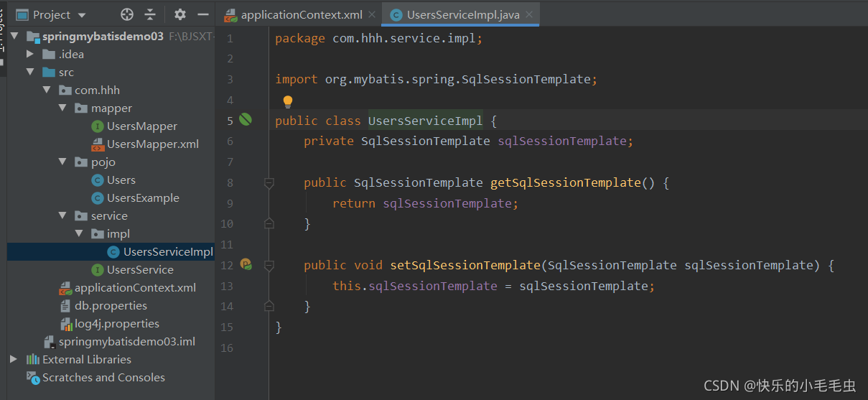This screenshot has width=868, height=400.
Task: Click the gutter icon on line 12
Action: pyautogui.click(x=246, y=265)
